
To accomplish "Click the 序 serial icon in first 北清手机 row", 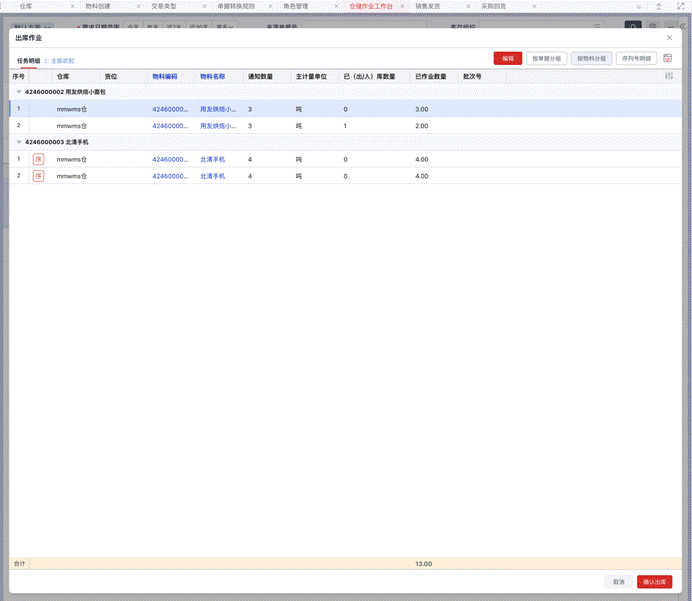I will [x=39, y=159].
